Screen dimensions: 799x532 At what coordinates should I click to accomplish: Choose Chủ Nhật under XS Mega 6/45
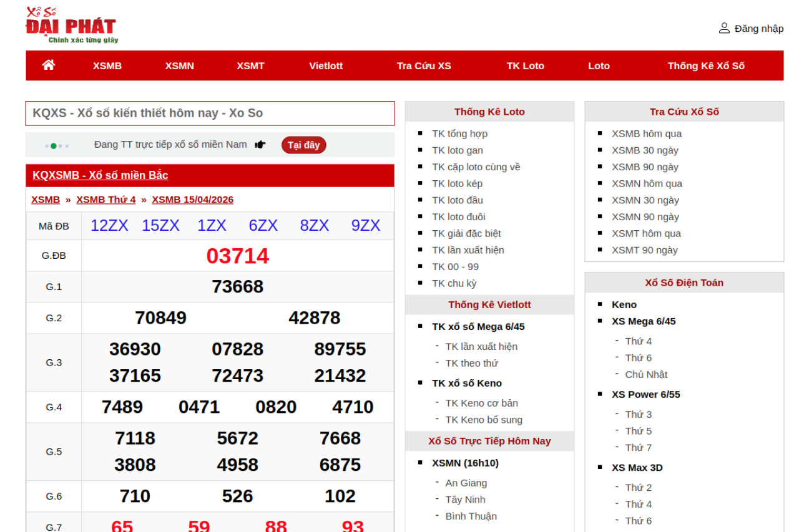646,374
